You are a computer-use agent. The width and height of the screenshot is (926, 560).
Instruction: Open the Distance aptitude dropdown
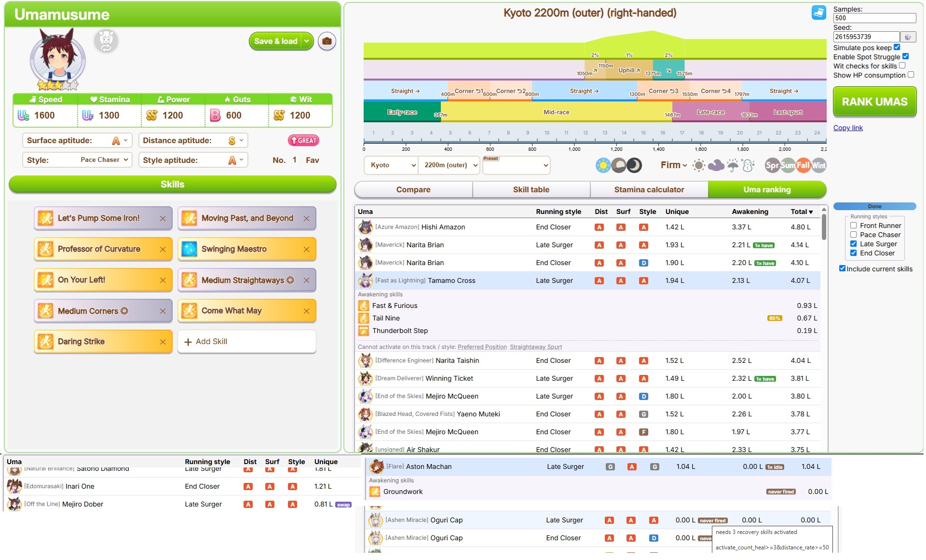pyautogui.click(x=193, y=141)
